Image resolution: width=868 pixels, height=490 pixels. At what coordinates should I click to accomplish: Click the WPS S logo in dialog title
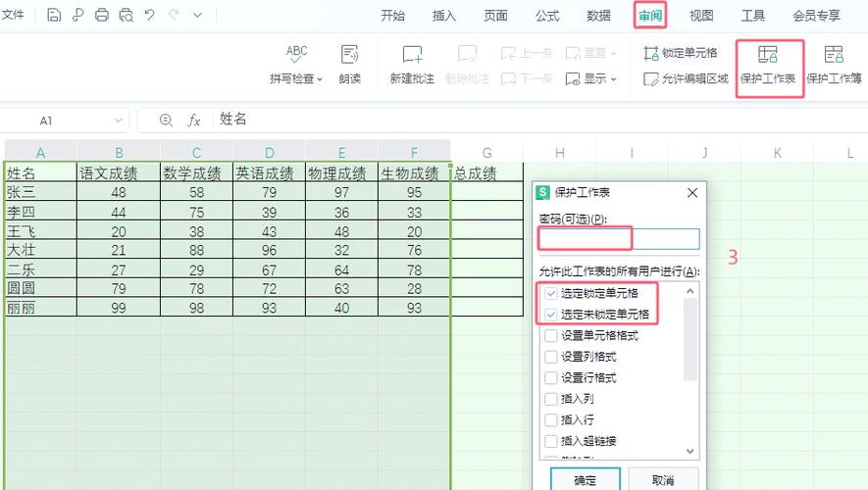click(543, 192)
